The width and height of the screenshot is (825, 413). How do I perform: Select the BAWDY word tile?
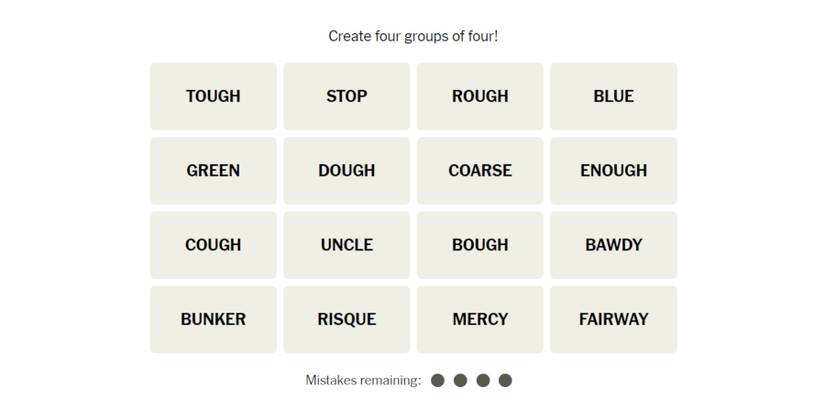pos(613,245)
